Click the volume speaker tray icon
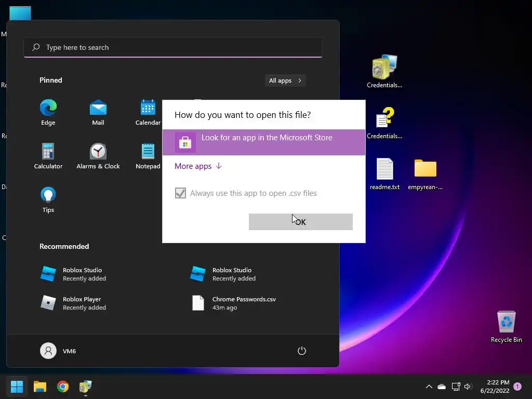The width and height of the screenshot is (532, 399). (x=468, y=387)
